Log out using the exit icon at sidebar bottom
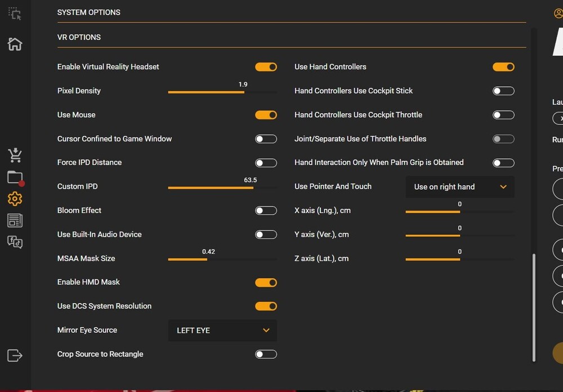Screen dimensions: 563x392 click(14, 355)
